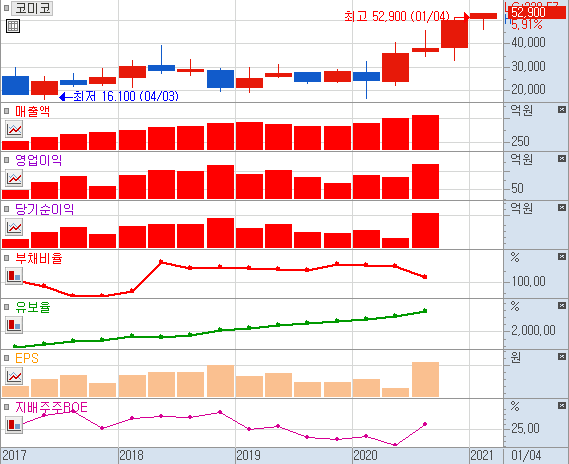Close the EPS indicator panel

click(x=561, y=357)
